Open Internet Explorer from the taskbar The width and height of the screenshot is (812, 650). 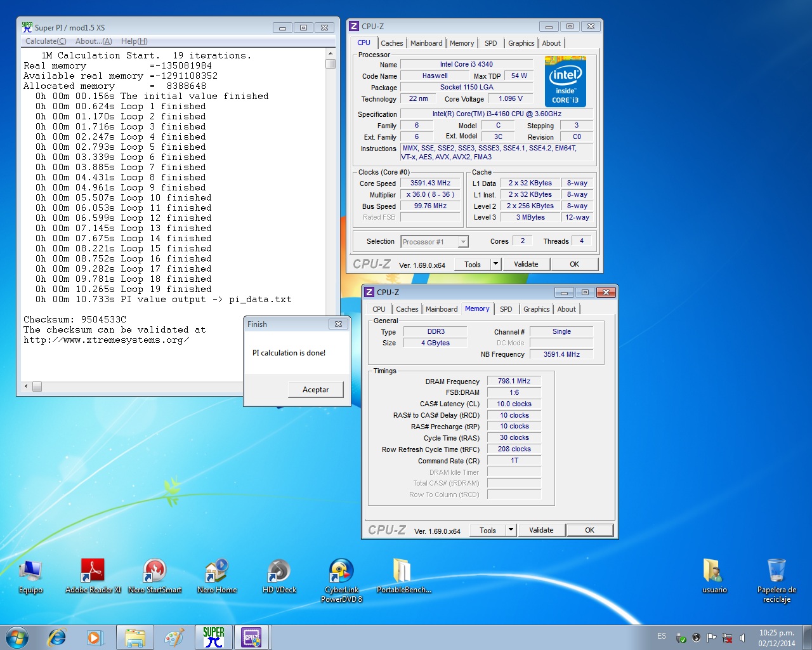[57, 637]
